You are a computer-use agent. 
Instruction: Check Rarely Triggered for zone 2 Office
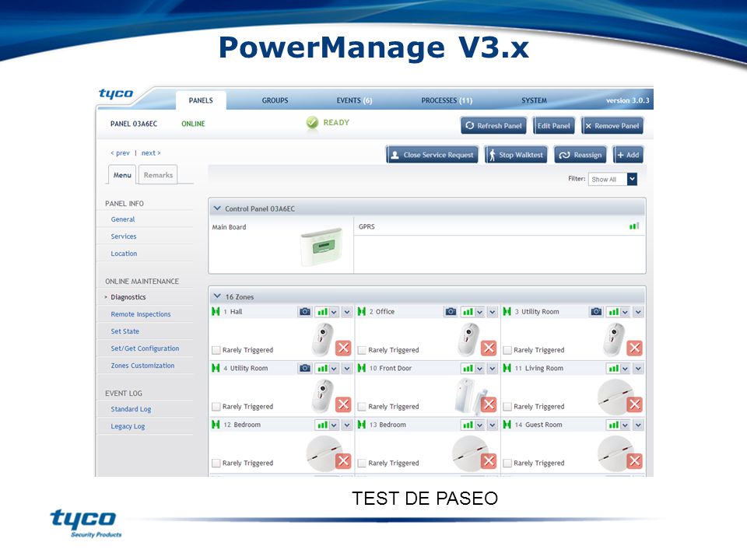[x=362, y=351]
